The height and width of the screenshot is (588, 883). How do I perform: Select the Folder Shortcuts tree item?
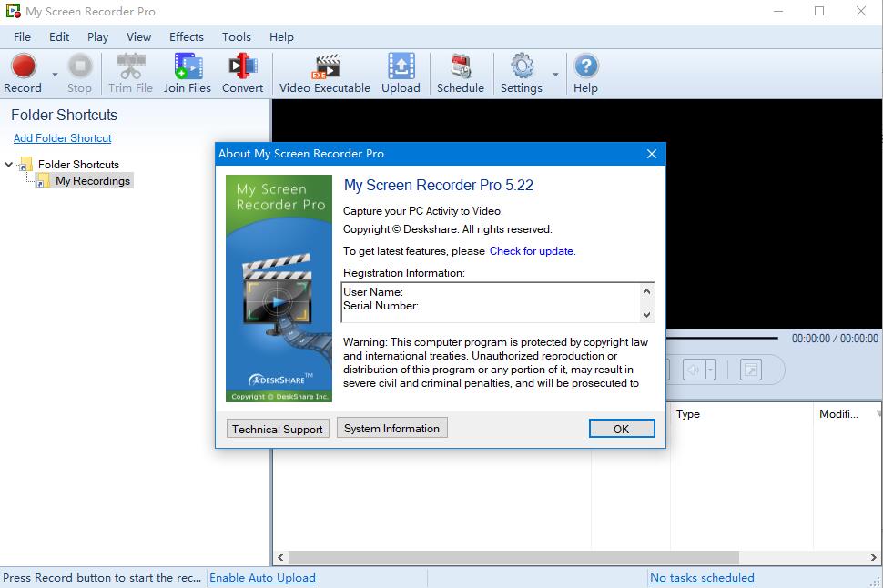(79, 165)
